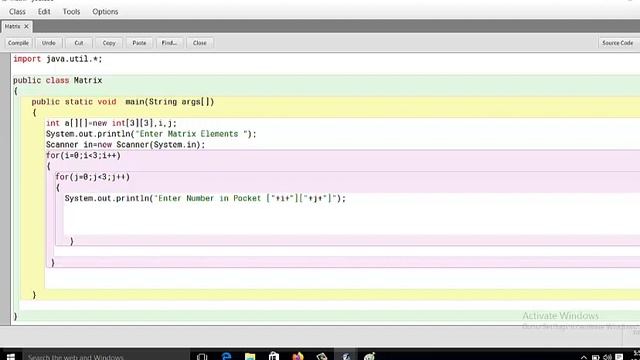Close the Matrix tab with its X
The height and width of the screenshot is (360, 640).
pos(27,27)
